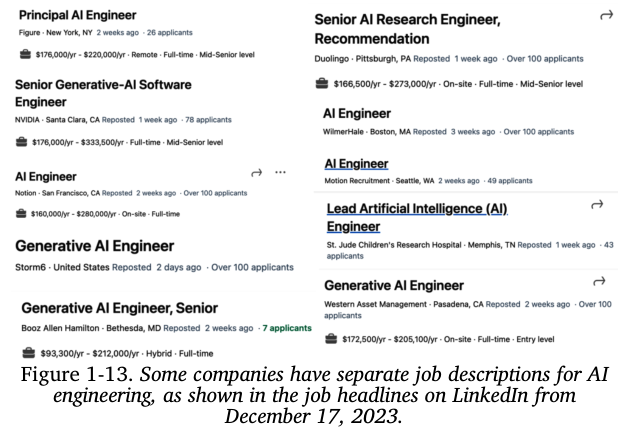Click briefcase icon beside $172,500–$205,100 salary
This screenshot has width=632, height=440.
click(x=331, y=338)
